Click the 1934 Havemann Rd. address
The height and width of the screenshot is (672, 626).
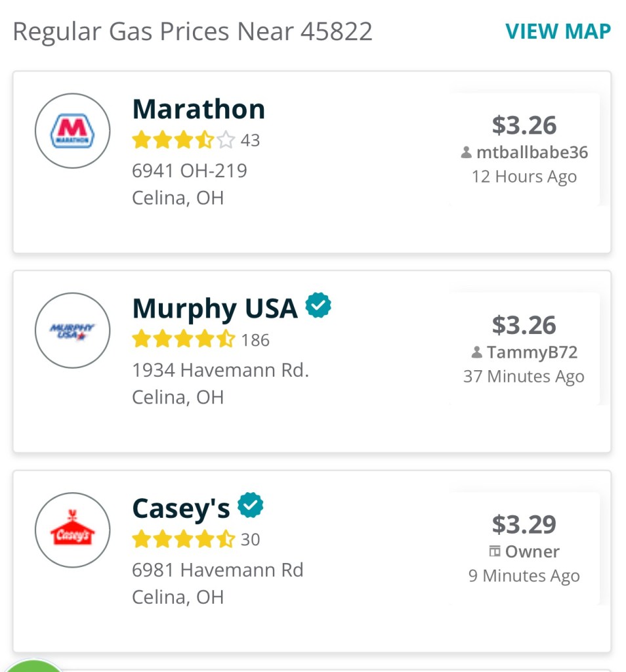tap(220, 370)
